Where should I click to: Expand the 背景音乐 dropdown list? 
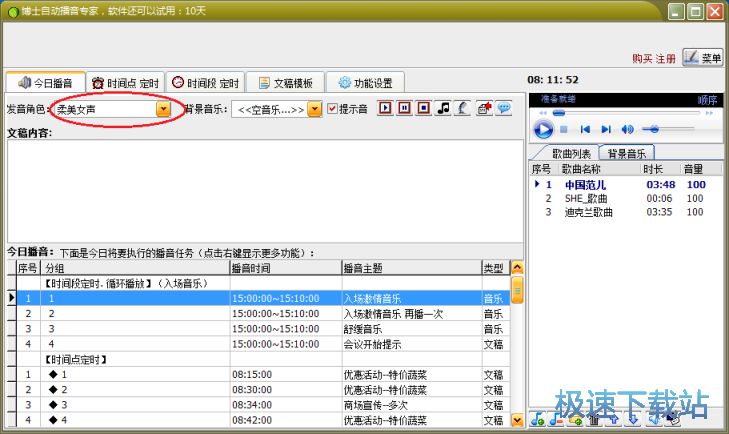[x=314, y=109]
